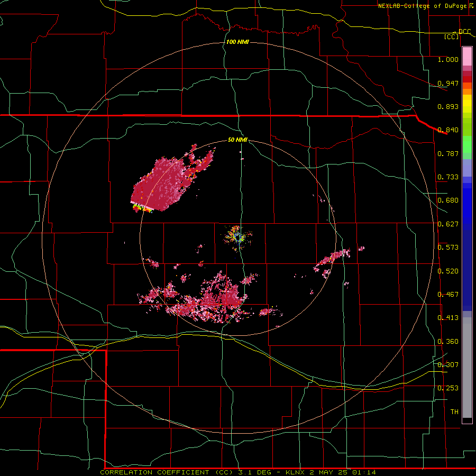Pick the pink top segment of color bar

pos(467,56)
